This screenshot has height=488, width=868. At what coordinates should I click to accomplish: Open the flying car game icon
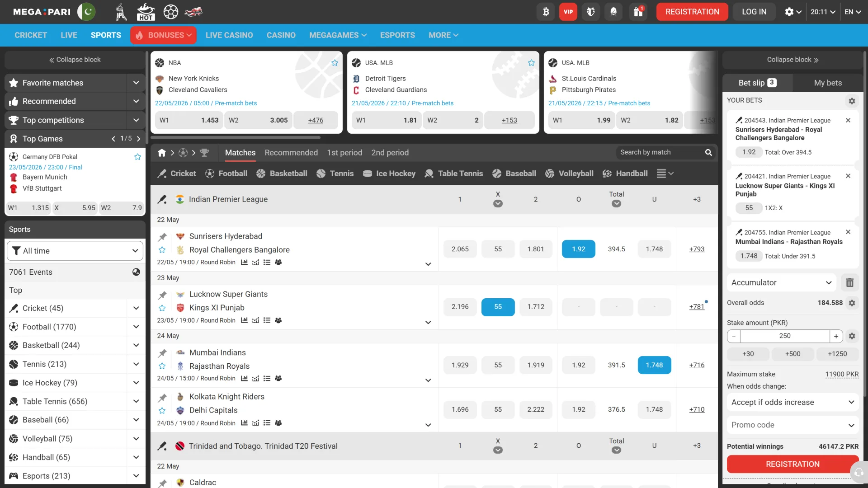pos(193,12)
